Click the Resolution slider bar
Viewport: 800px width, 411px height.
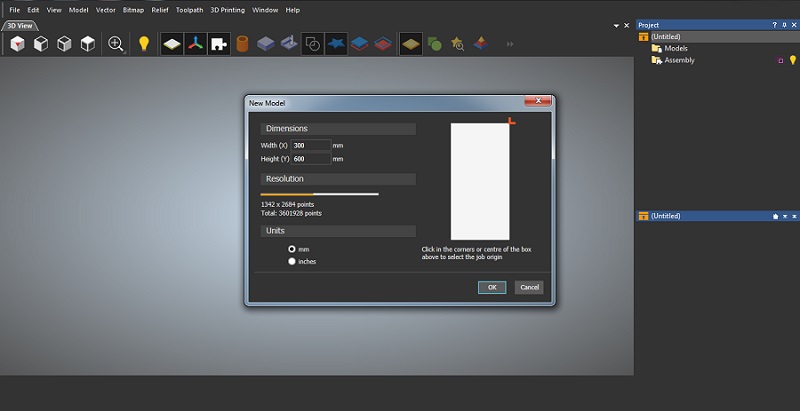pos(319,194)
